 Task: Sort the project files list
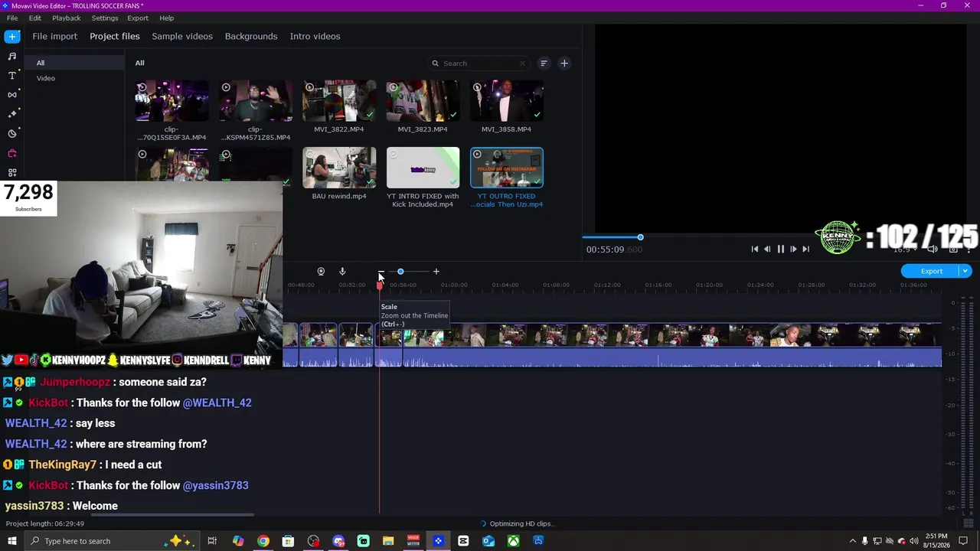[544, 64]
